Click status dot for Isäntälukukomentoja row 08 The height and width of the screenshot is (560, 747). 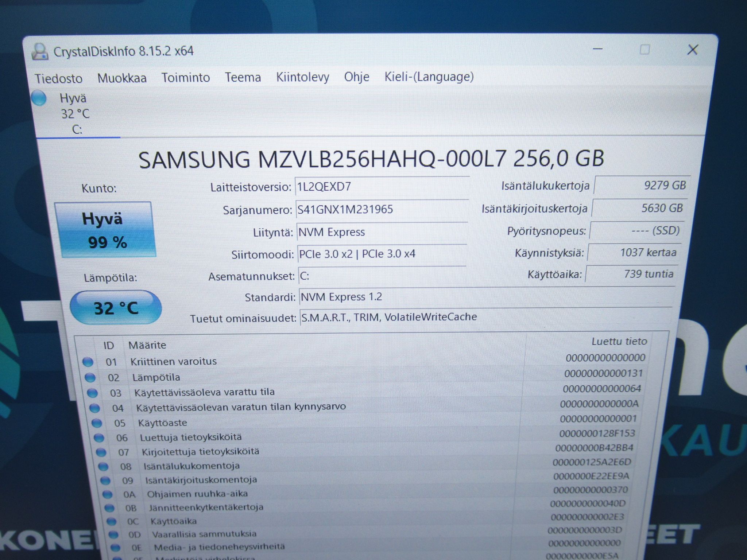click(x=103, y=467)
